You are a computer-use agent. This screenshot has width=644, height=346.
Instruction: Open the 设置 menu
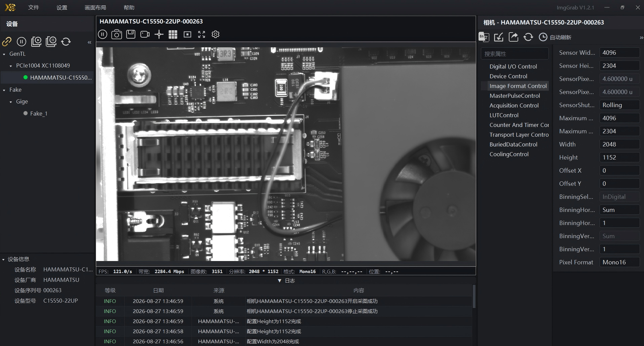pyautogui.click(x=62, y=7)
